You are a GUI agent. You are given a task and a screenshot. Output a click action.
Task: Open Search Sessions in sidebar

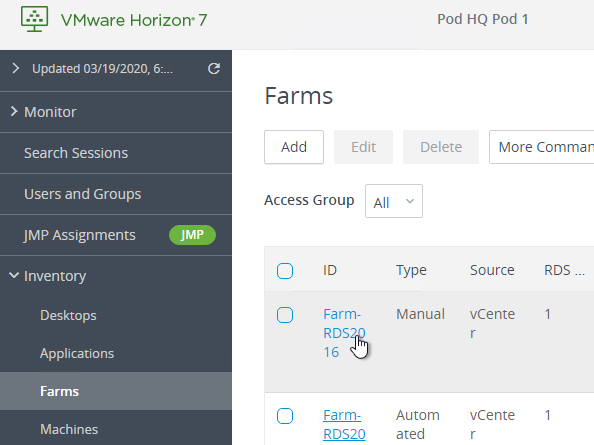[x=76, y=153]
